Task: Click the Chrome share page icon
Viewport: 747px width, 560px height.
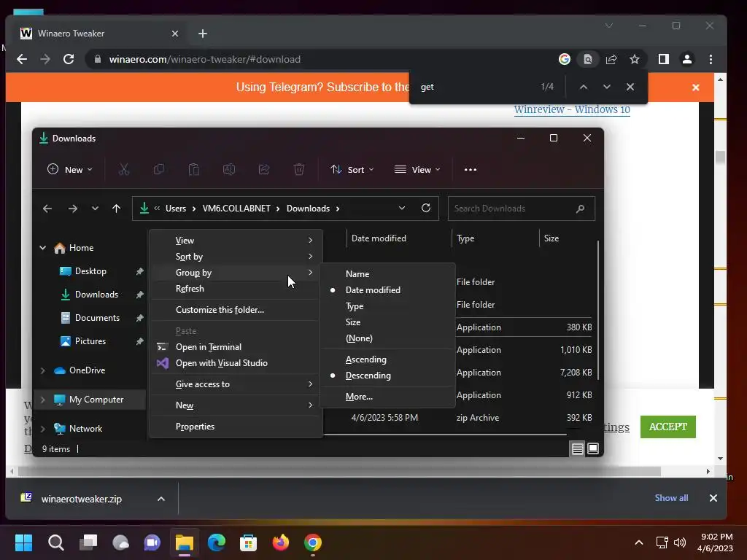Action: click(x=611, y=59)
